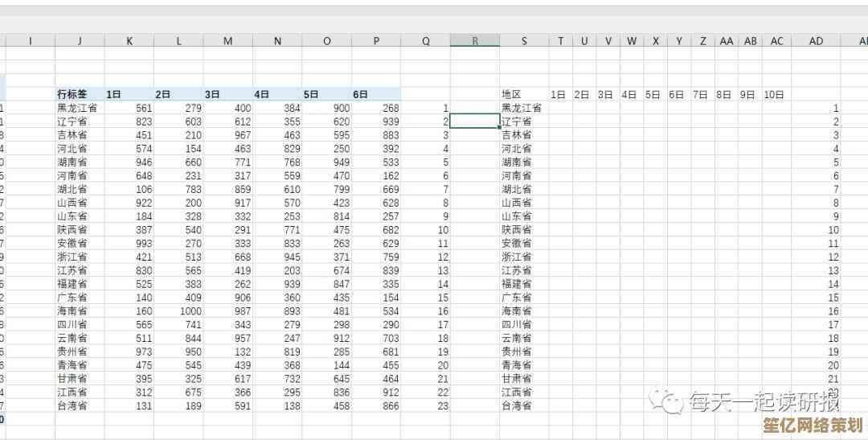Select column R header
Viewport: 868px width, 440px height.
pyautogui.click(x=474, y=41)
